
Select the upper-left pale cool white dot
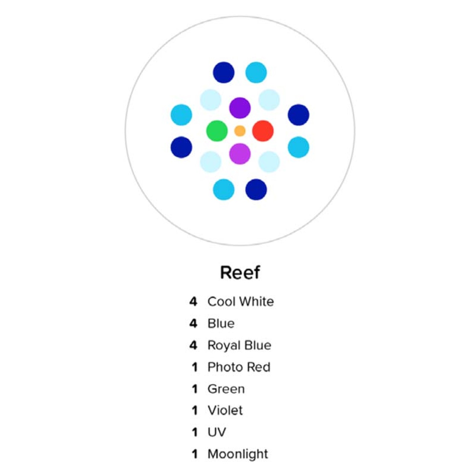(x=210, y=100)
